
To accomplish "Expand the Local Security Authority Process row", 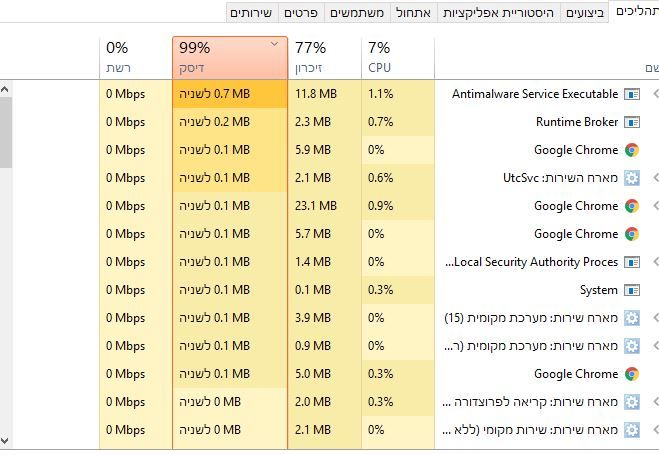I will (655, 262).
